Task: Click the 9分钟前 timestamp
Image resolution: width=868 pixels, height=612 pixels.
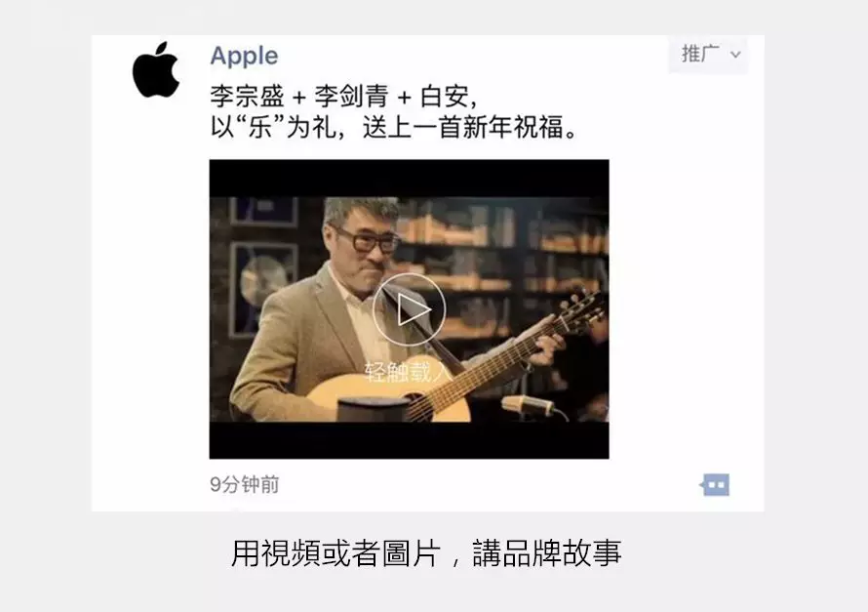Action: pyautogui.click(x=244, y=484)
